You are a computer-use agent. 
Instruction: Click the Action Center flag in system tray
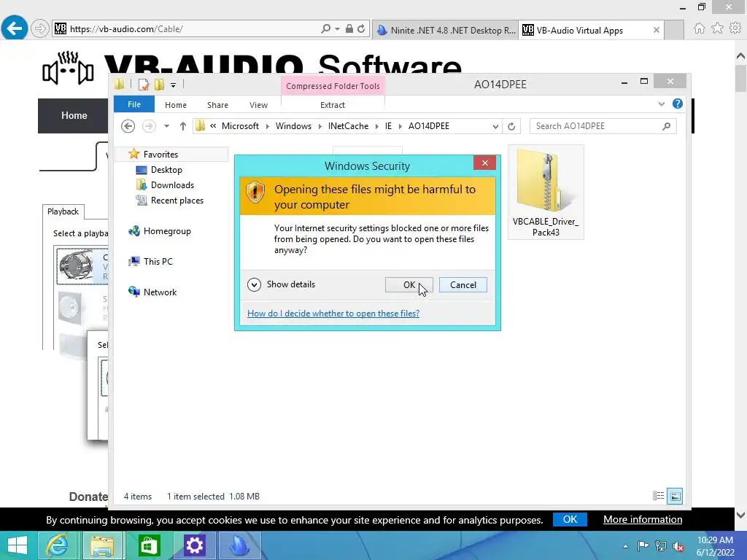click(x=643, y=546)
